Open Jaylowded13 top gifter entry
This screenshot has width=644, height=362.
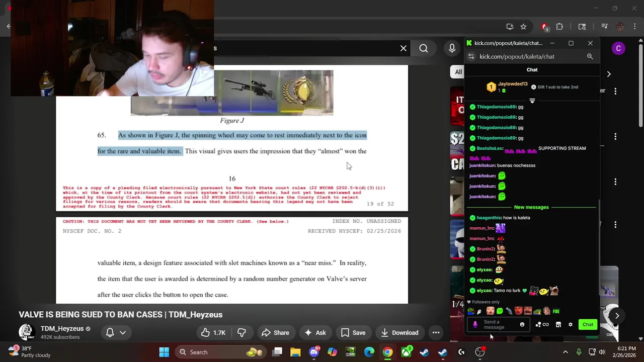click(507, 87)
